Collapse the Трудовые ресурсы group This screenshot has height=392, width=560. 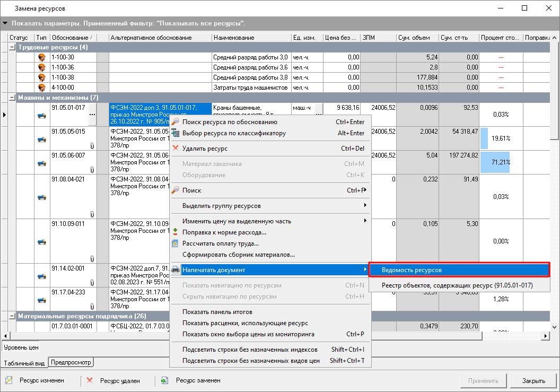pyautogui.click(x=12, y=47)
